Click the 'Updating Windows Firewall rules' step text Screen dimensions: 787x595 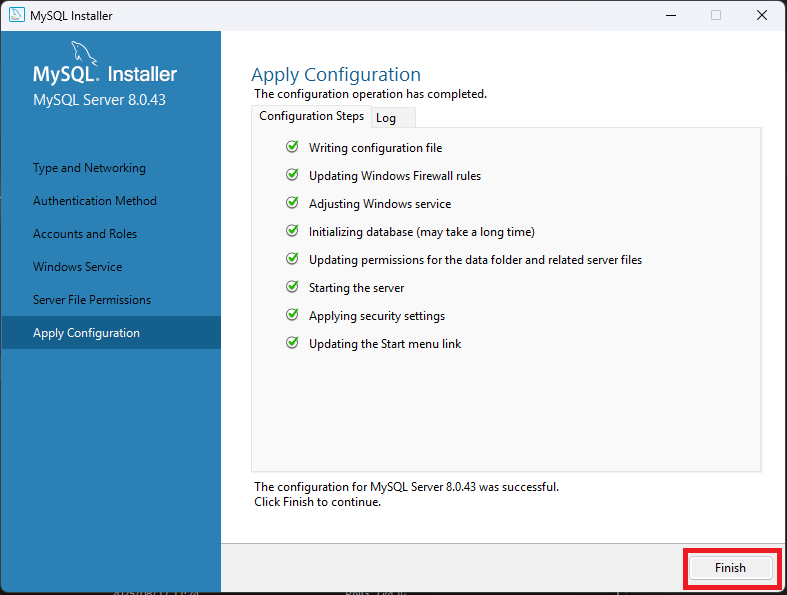point(395,176)
